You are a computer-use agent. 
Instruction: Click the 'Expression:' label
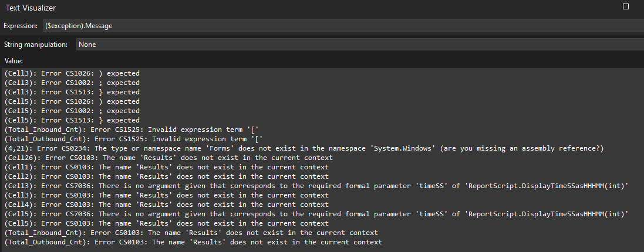[21, 26]
